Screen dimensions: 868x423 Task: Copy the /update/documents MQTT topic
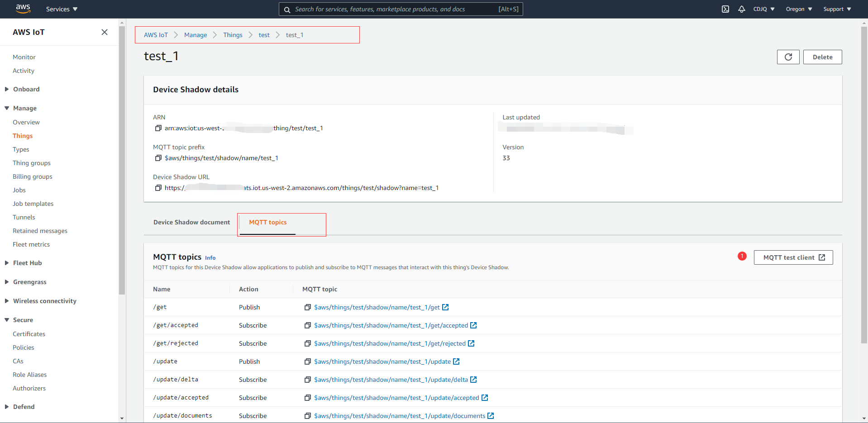click(308, 416)
